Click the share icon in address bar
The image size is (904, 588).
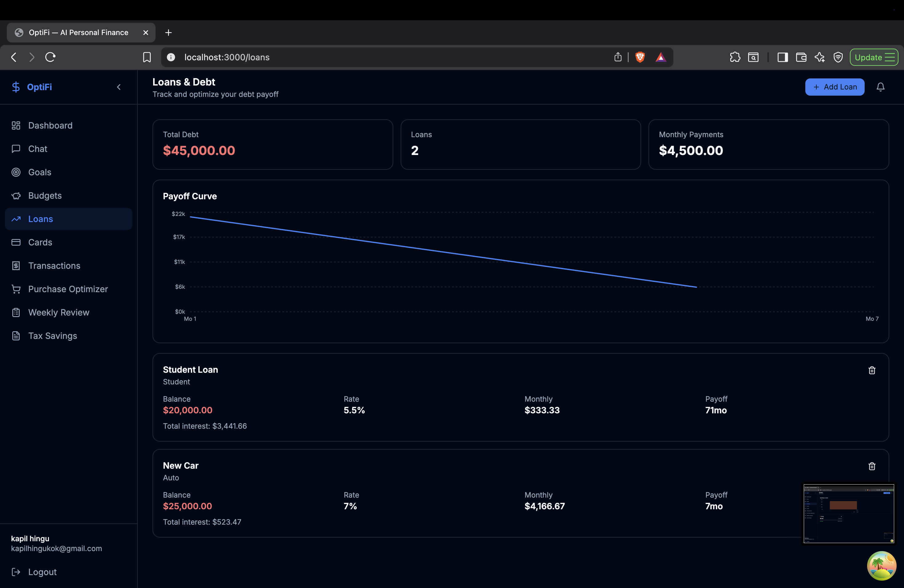coord(618,58)
